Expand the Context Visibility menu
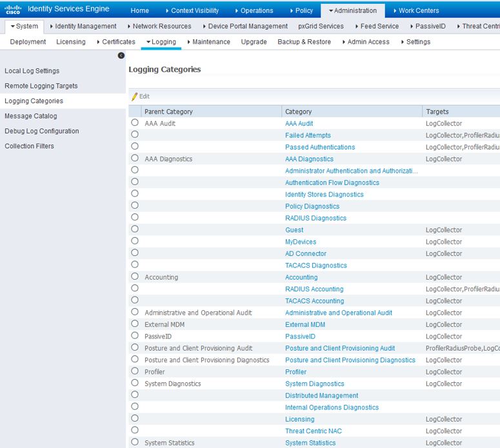Screen dimensions: 500x448 pos(192,10)
